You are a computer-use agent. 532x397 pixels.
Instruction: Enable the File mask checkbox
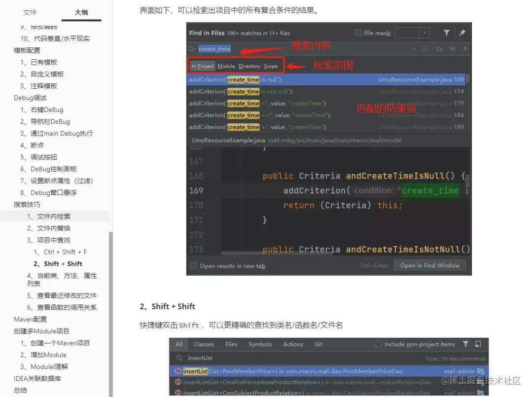click(358, 33)
